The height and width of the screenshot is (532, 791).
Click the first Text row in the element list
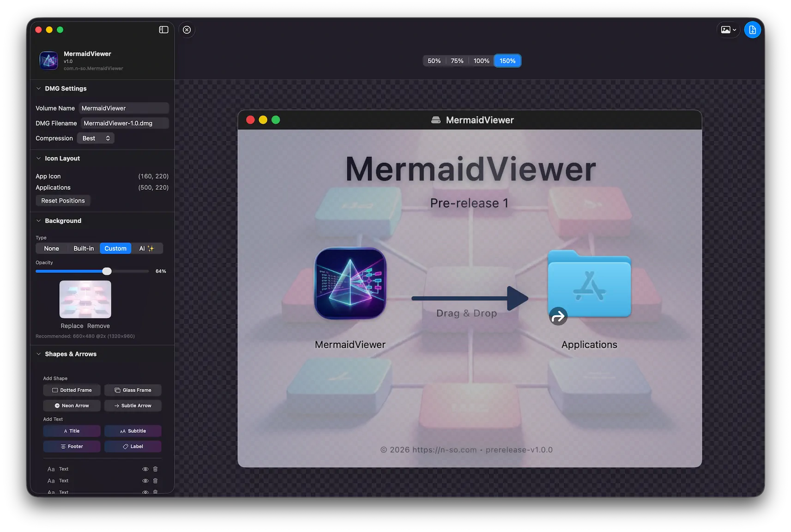[x=103, y=469]
